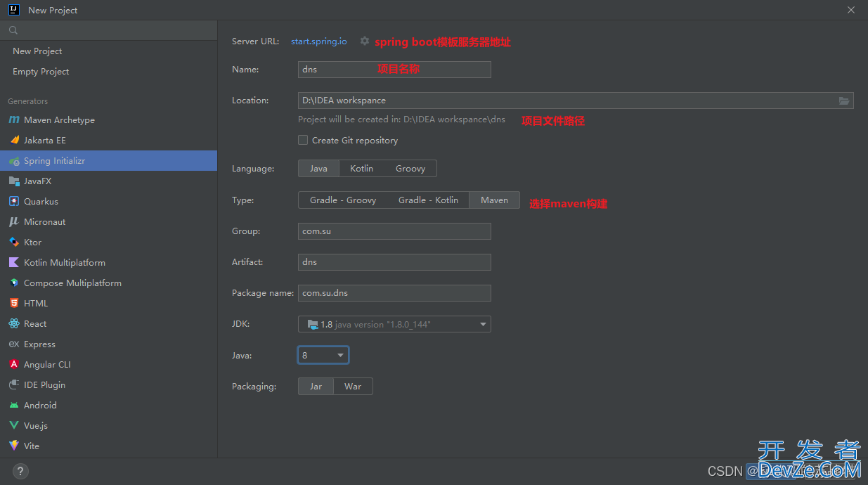Select the Micronaut generator icon
This screenshot has width=868, height=485.
(14, 222)
